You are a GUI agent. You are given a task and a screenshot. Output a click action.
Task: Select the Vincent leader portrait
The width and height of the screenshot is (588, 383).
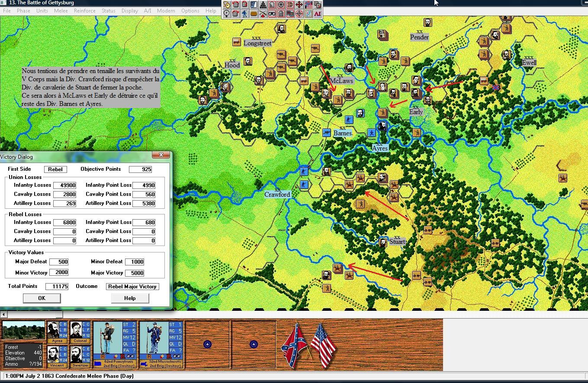(x=57, y=357)
